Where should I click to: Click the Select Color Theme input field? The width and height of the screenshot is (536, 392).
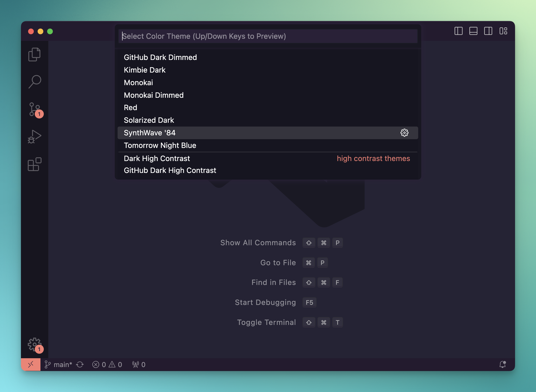point(268,36)
